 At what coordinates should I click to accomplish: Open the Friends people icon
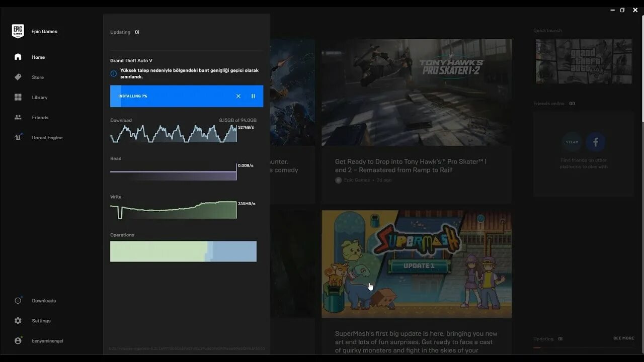18,117
